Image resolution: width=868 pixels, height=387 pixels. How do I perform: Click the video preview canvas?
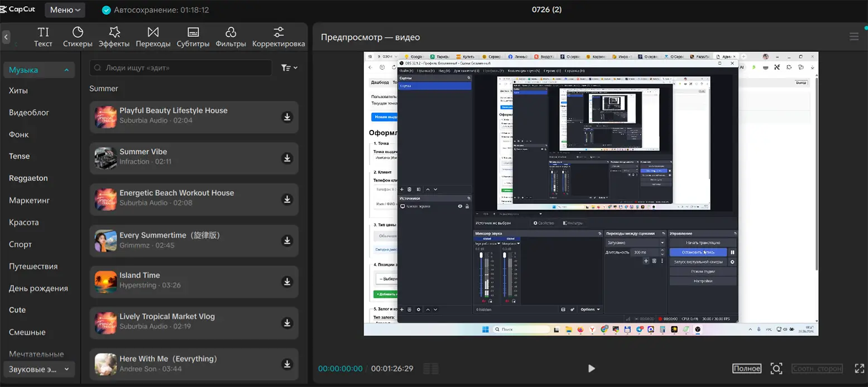(x=591, y=193)
